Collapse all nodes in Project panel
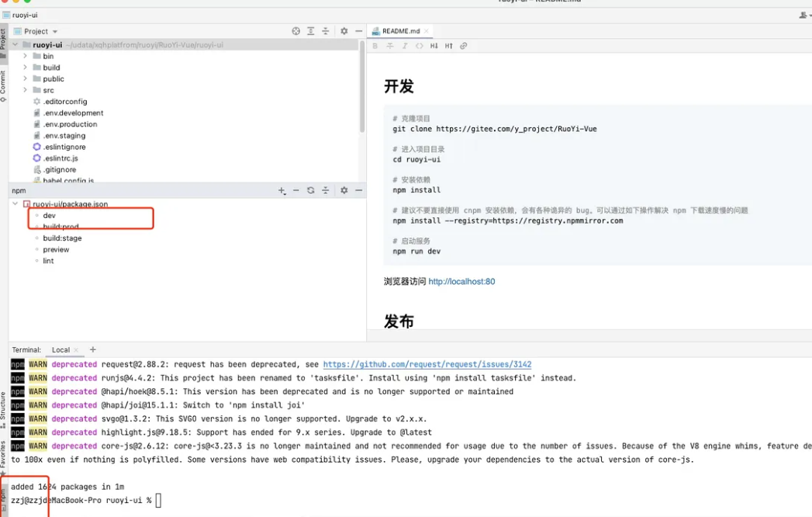 click(x=325, y=31)
